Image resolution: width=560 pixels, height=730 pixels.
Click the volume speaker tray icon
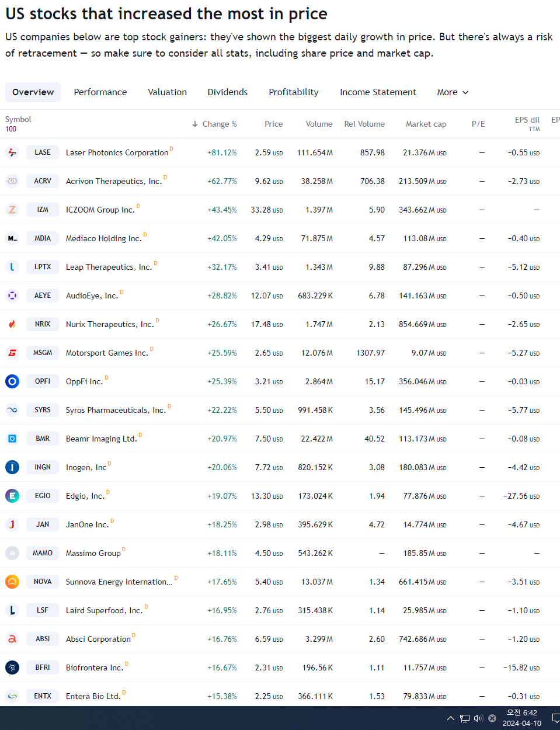coord(478,718)
